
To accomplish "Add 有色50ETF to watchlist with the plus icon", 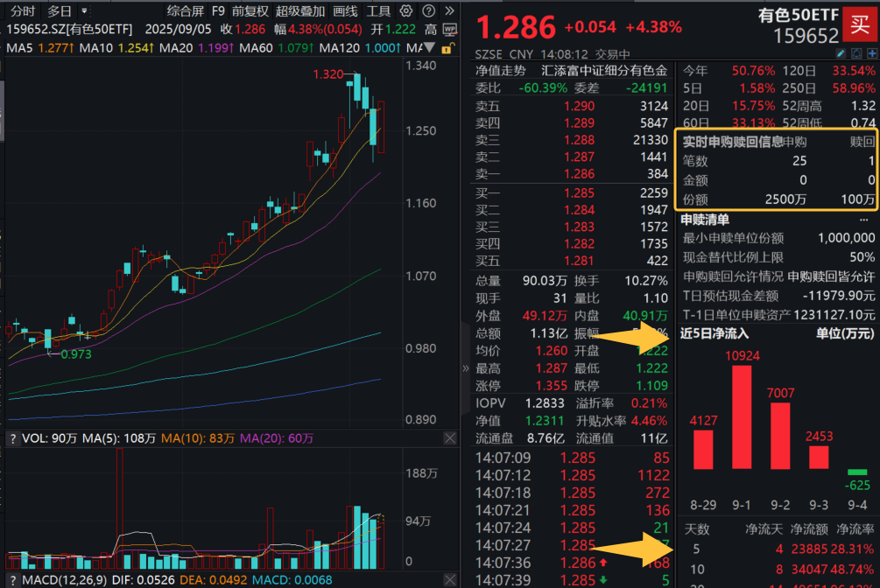I will click(871, 53).
